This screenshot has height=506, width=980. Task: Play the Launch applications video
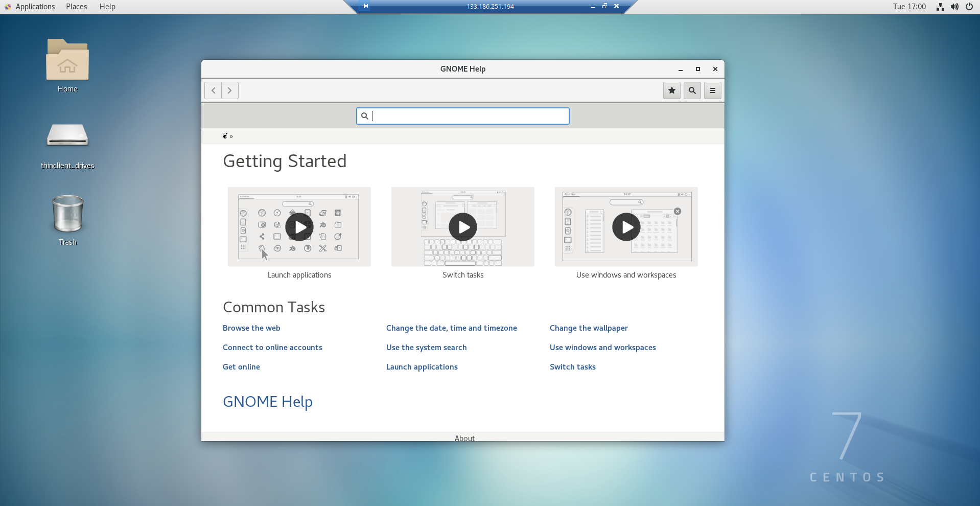point(299,227)
